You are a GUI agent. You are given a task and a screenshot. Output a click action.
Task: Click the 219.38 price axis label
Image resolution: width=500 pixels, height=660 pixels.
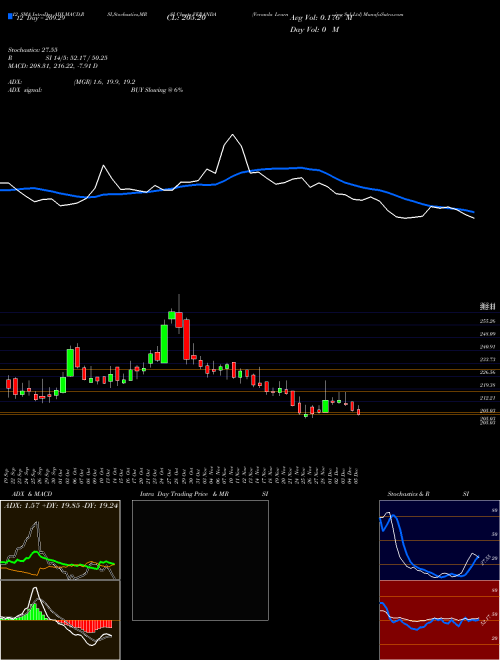coord(487,385)
